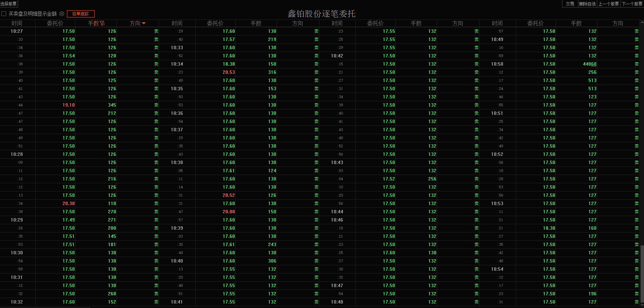Select the 10:48 time cell
The width and height of the screenshot is (644, 308).
point(337,302)
